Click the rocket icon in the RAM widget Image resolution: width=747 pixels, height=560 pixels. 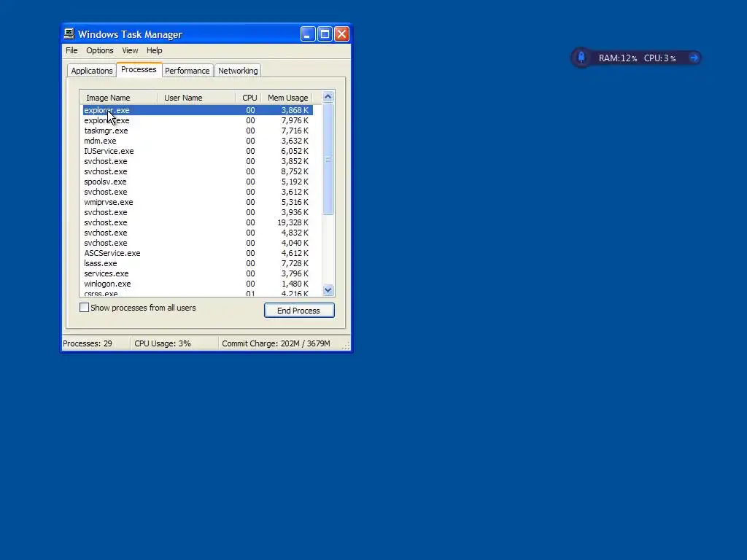581,58
